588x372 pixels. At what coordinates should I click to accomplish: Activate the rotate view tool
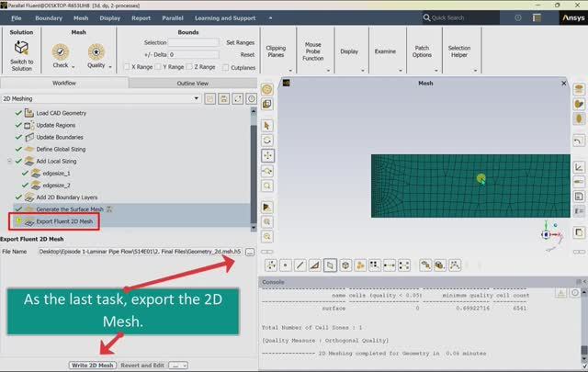pyautogui.click(x=267, y=141)
